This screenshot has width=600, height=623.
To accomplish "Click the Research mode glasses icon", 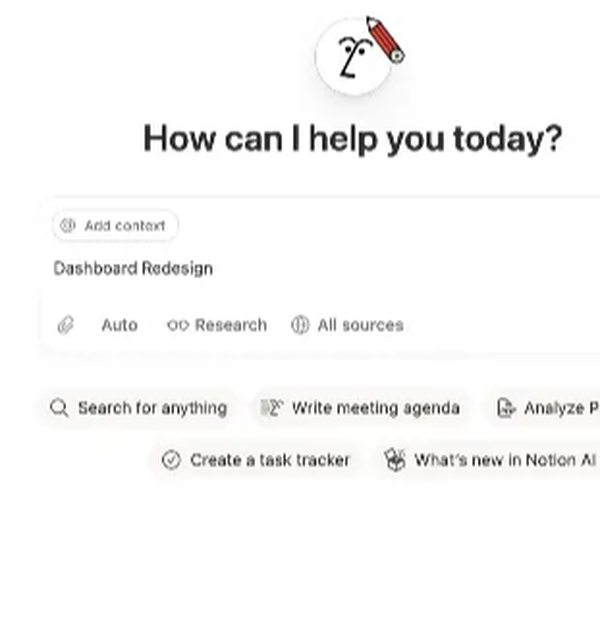I will click(178, 325).
